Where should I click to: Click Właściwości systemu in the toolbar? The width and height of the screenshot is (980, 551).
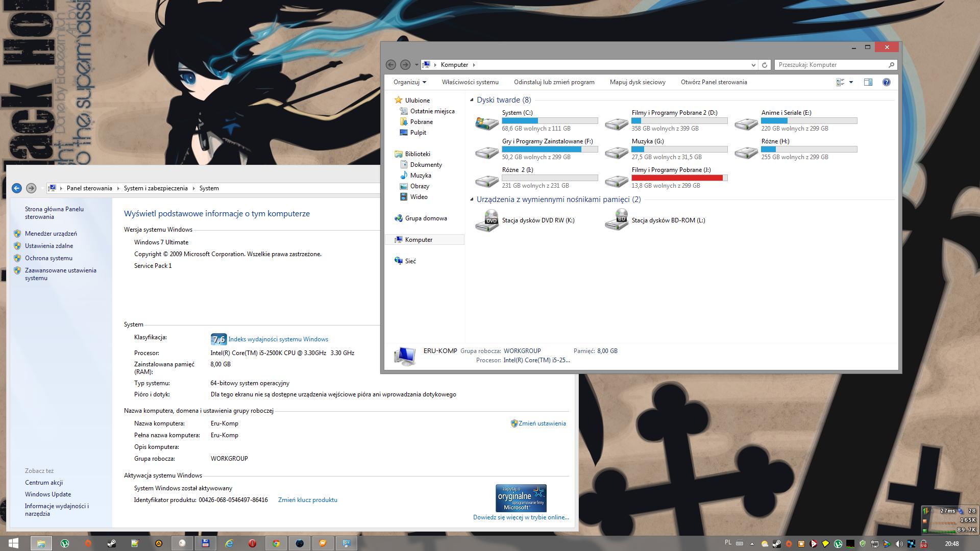tap(470, 82)
